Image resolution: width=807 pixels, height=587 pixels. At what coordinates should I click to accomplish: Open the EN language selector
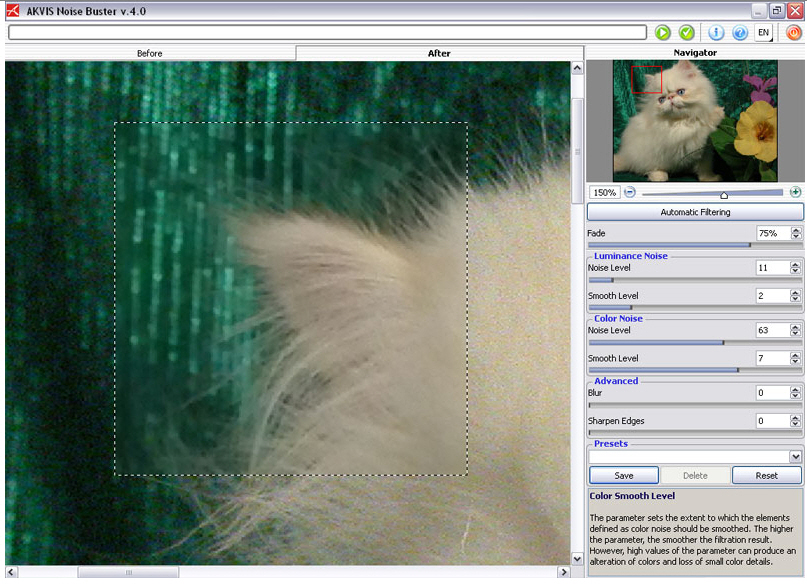pyautogui.click(x=764, y=33)
